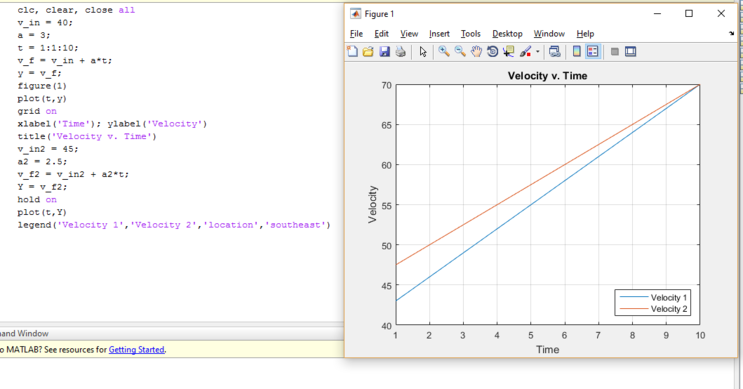
Task: Activate the Zoom In magnifier tool
Action: (444, 52)
